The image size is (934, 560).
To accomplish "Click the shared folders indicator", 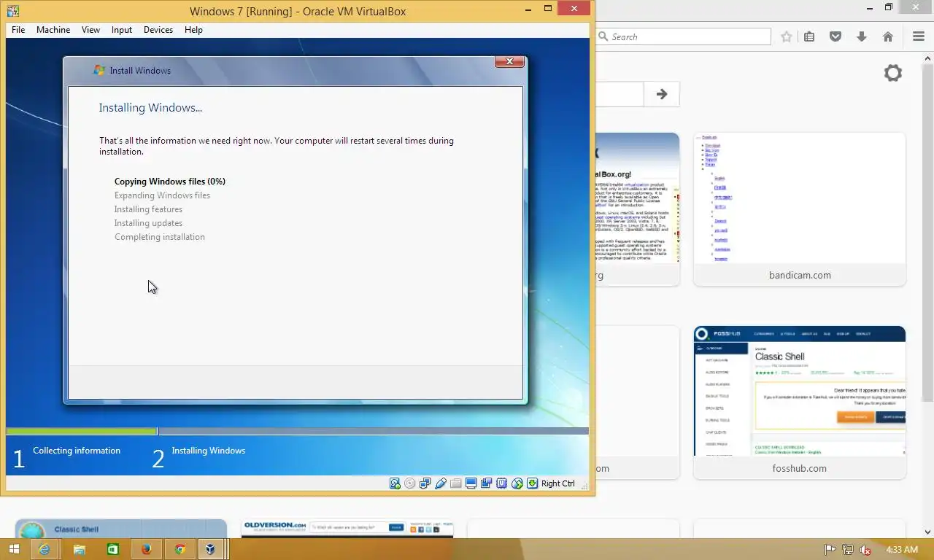I will tap(456, 483).
